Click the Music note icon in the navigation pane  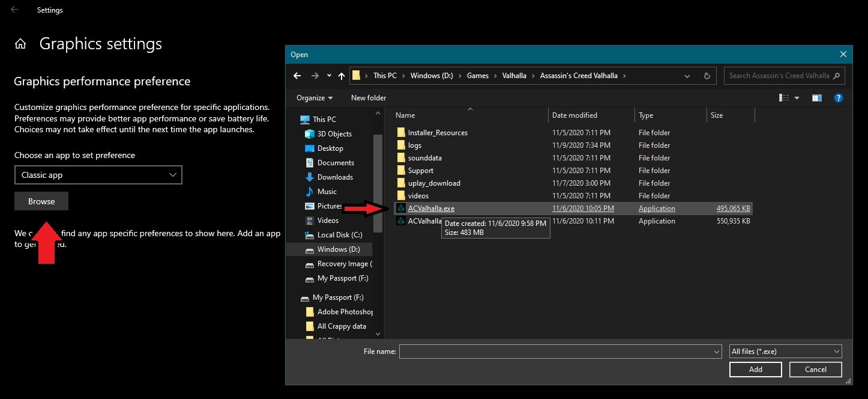click(x=310, y=192)
